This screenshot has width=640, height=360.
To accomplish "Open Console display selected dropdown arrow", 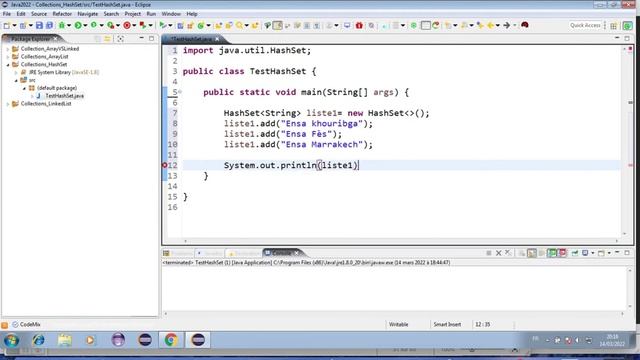I will [593, 253].
